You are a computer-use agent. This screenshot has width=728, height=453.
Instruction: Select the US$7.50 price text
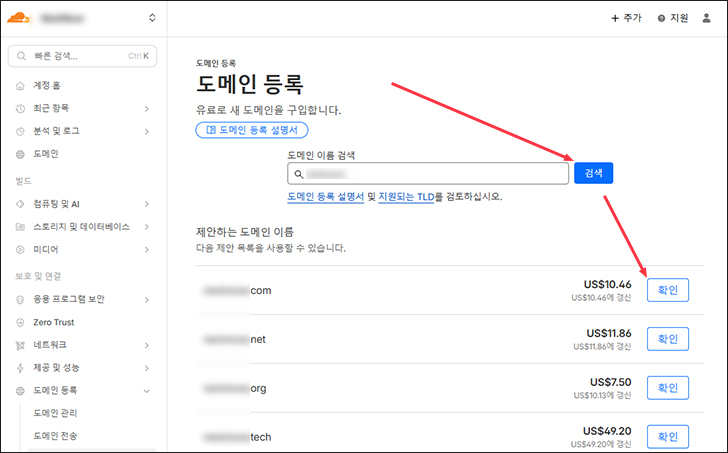click(x=611, y=382)
